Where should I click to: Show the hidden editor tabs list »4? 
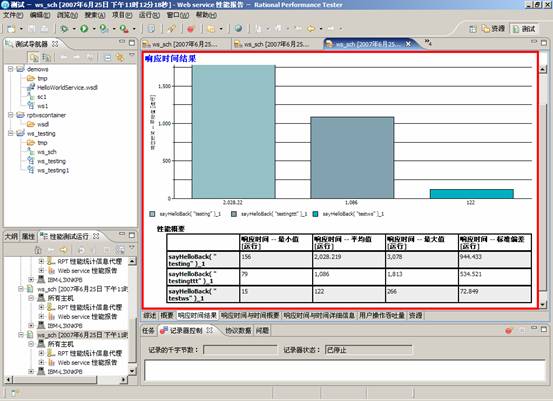tap(428, 43)
